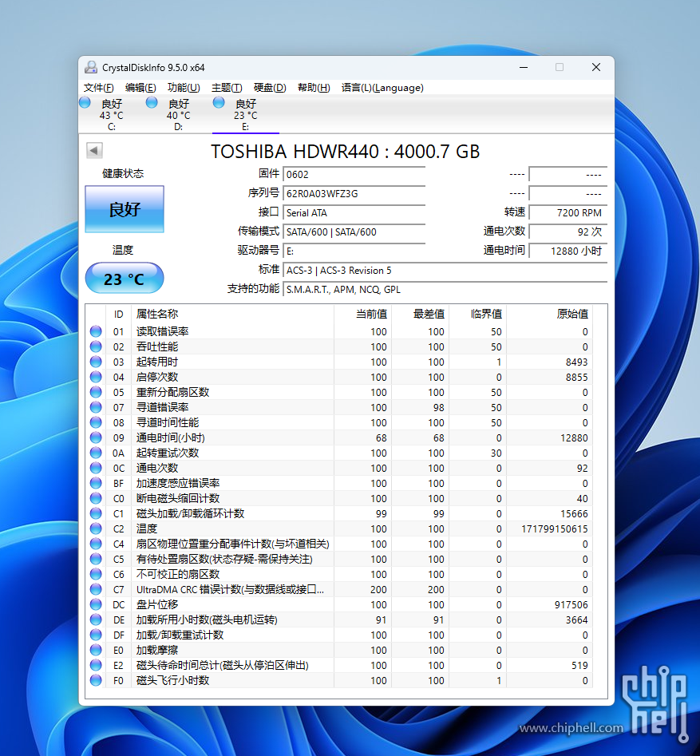
Task: Click transfer mode field SATA/600 | SATA/600
Action: [354, 232]
